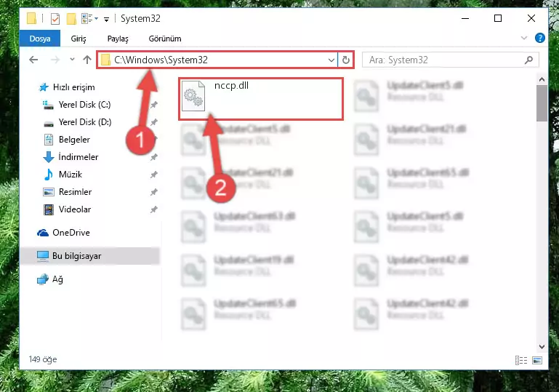This screenshot has width=559, height=392.
Task: Click the New folder icon in quick access toolbar
Action: point(71,19)
